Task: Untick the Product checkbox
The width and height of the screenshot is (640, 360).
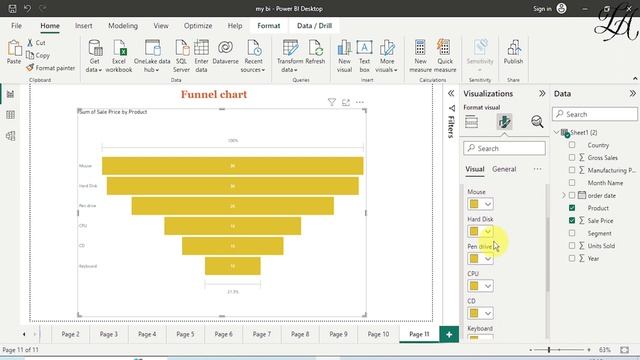Action: [x=572, y=208]
